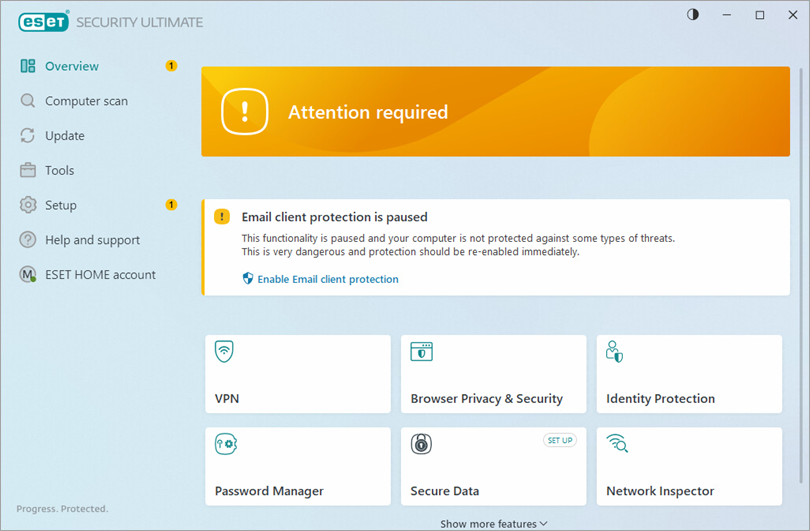Image resolution: width=810 pixels, height=531 pixels.
Task: Click the SET UP badge on Secure Data
Action: pos(560,440)
